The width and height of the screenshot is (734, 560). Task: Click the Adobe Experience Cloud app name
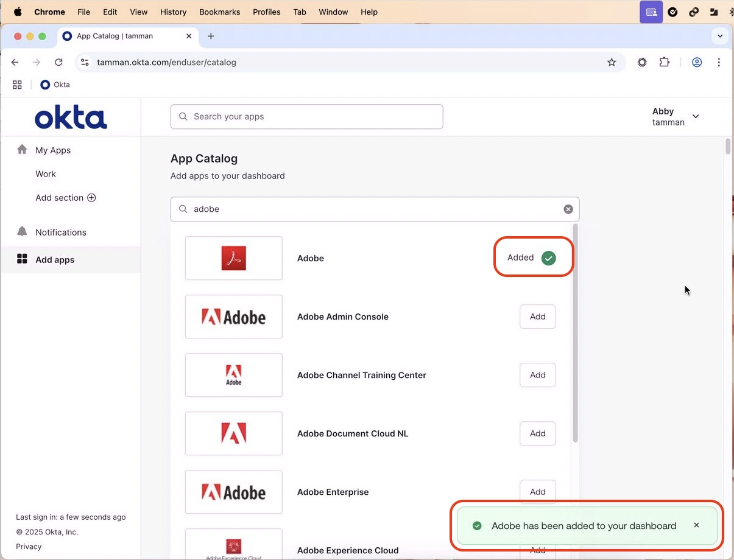(348, 550)
